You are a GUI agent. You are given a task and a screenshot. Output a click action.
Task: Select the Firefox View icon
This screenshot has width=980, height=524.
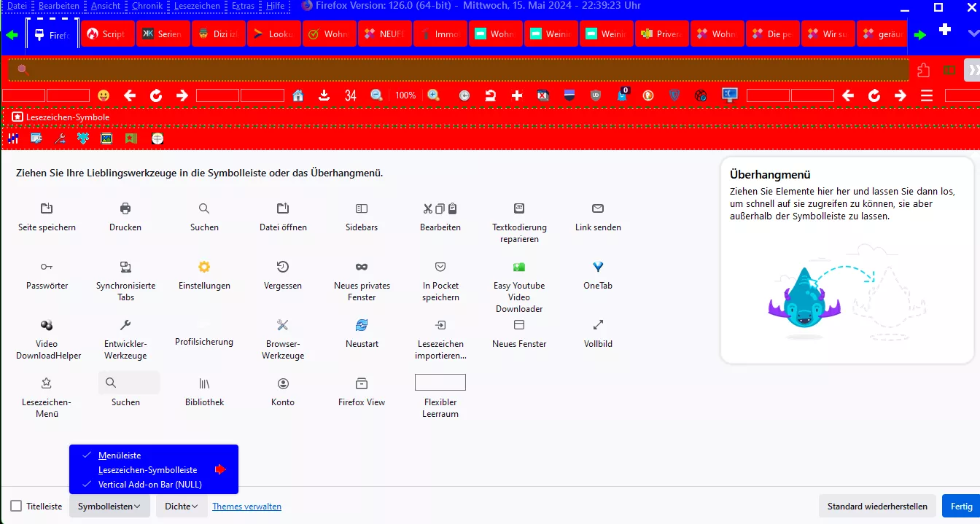coord(362,383)
